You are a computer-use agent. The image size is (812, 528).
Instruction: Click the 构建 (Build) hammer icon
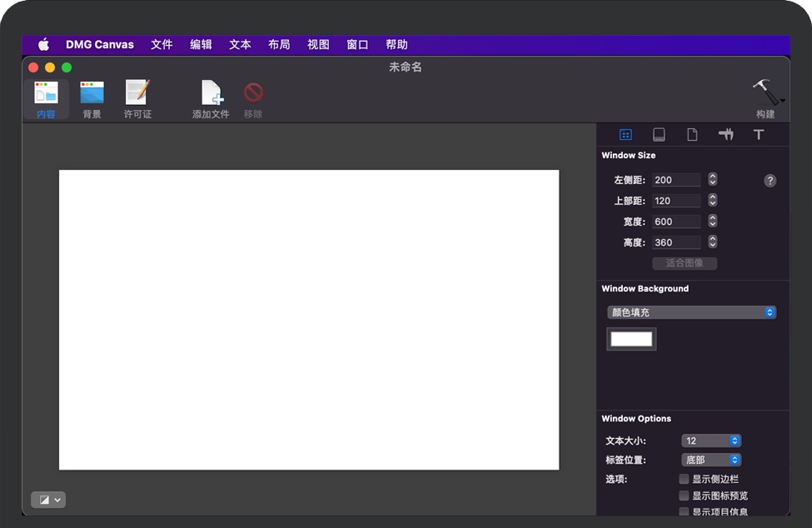point(765,93)
